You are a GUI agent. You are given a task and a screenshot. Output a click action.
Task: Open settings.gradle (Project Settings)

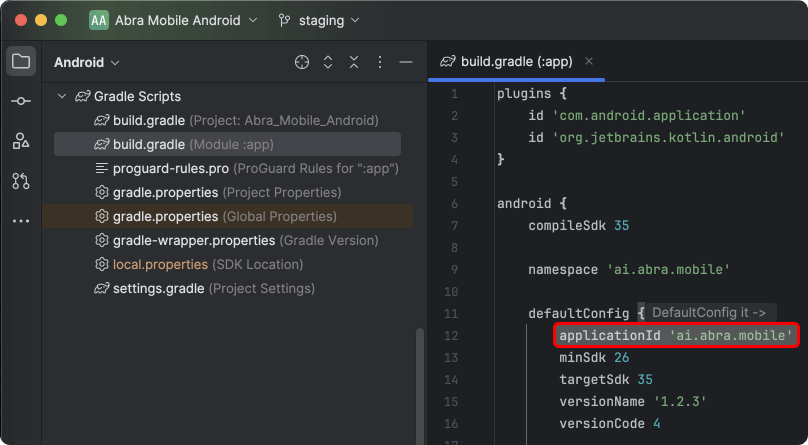click(x=204, y=288)
